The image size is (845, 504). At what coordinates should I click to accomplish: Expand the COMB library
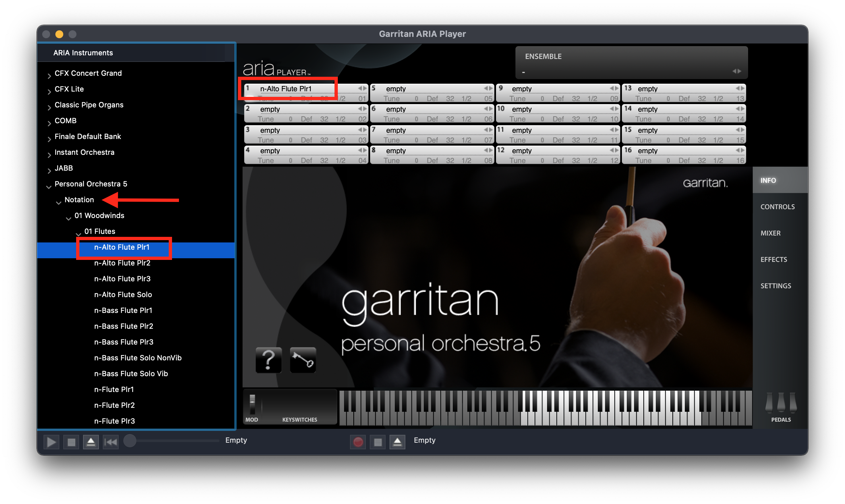[x=49, y=123]
